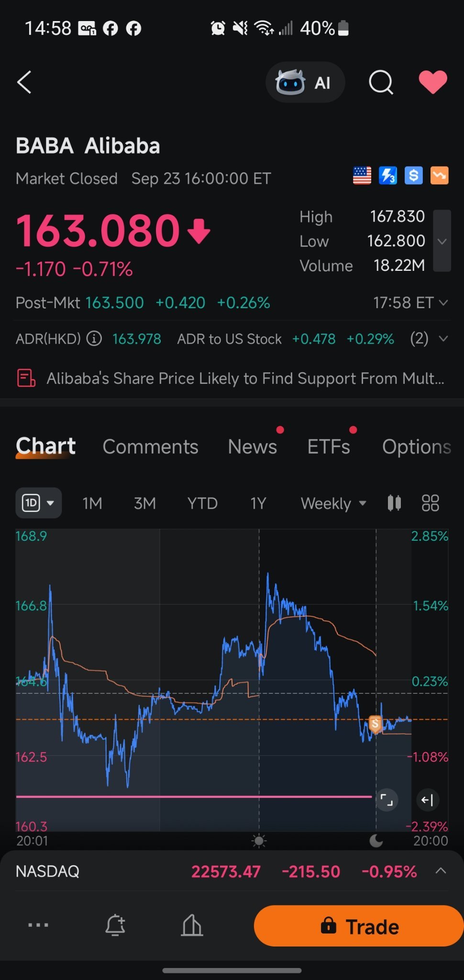The image size is (464, 980).
Task: Toggle the favorite heart for BABA
Action: click(433, 82)
